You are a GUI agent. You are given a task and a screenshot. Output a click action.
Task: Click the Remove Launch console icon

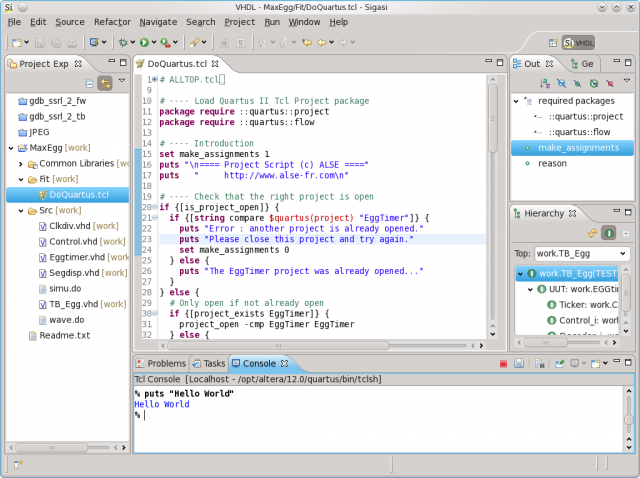[540, 364]
